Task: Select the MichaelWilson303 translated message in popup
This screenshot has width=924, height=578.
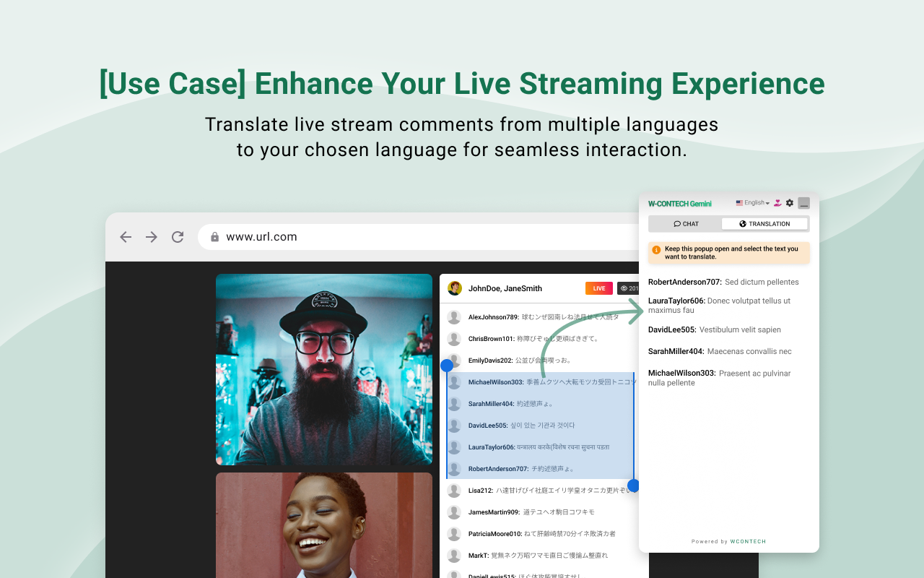Action: [720, 378]
